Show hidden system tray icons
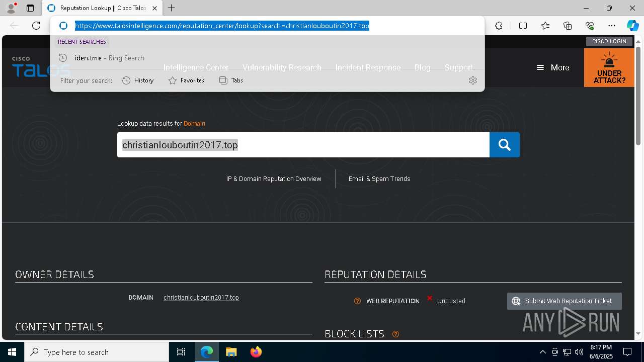Viewport: 644px width, 362px height. [x=542, y=352]
